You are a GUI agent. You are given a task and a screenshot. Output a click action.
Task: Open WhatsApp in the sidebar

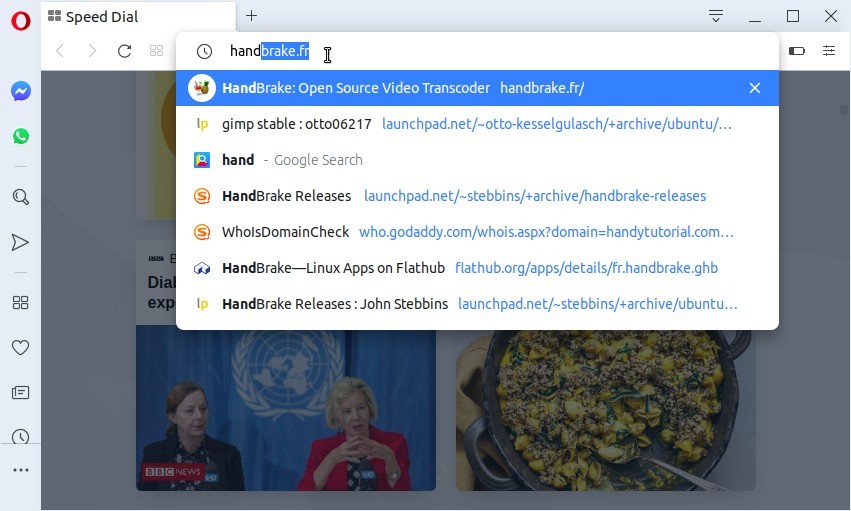(x=21, y=136)
